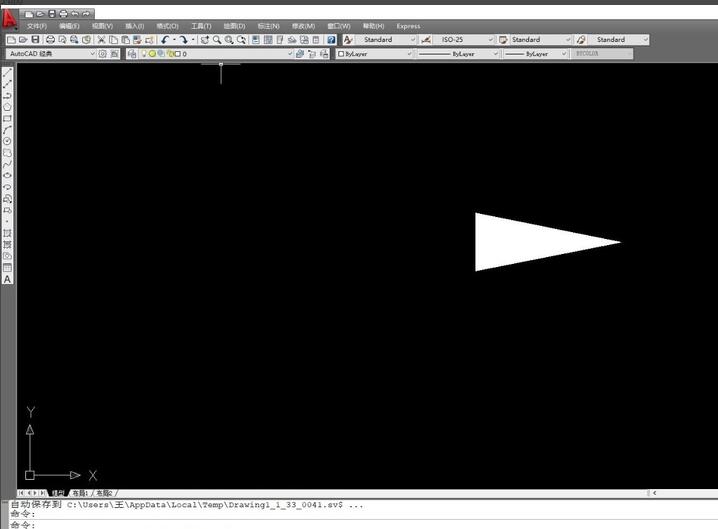Select the Line drawing tool
718x529 pixels.
coord(7,73)
